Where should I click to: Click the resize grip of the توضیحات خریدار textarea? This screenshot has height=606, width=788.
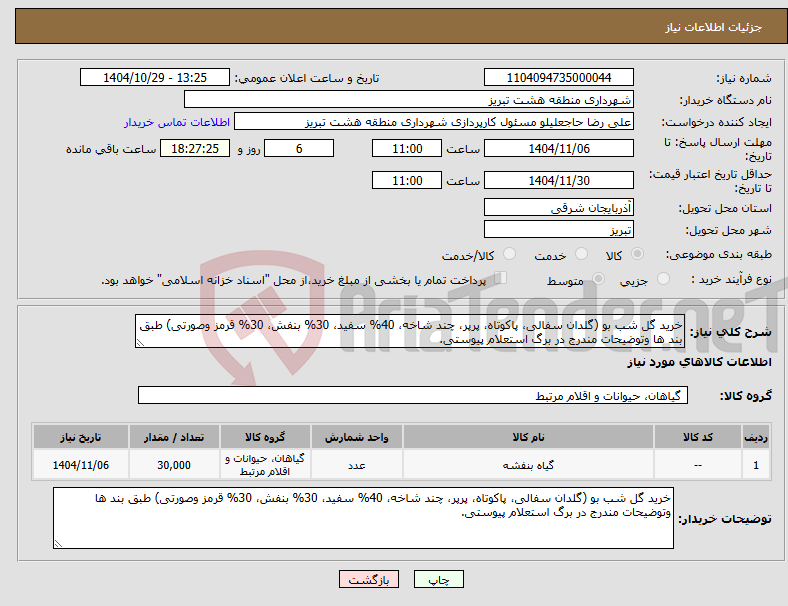[58, 544]
